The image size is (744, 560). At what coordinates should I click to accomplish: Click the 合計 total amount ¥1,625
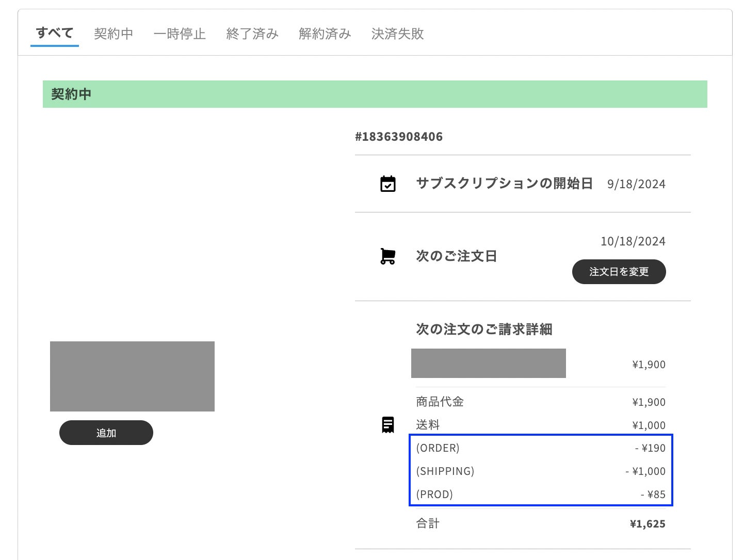[648, 524]
